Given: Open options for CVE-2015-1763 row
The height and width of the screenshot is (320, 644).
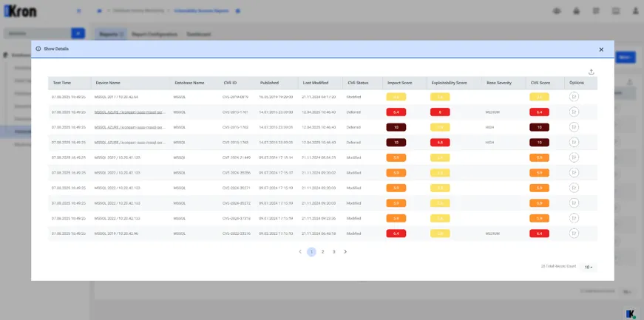Looking at the screenshot, I should 574,142.
